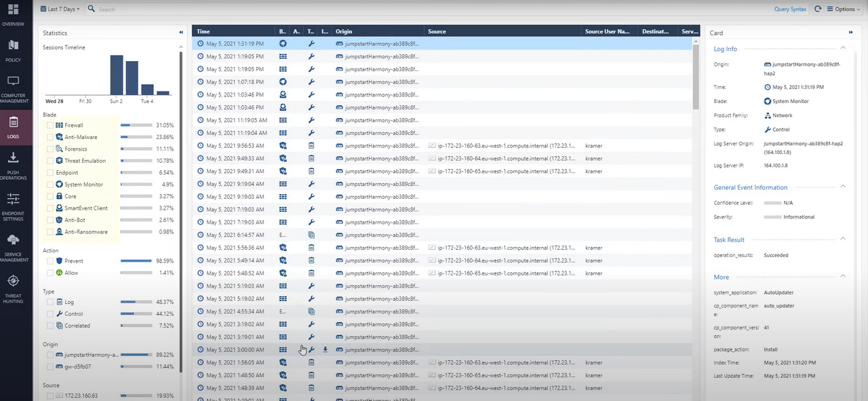Open the Logs section in the sidebar
The image size is (868, 401).
tap(13, 129)
